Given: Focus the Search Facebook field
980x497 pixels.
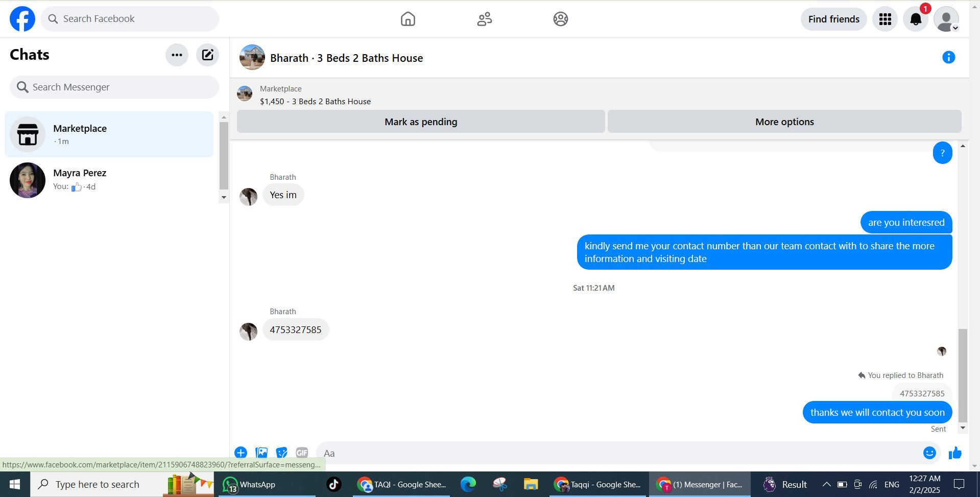Looking at the screenshot, I should (130, 19).
